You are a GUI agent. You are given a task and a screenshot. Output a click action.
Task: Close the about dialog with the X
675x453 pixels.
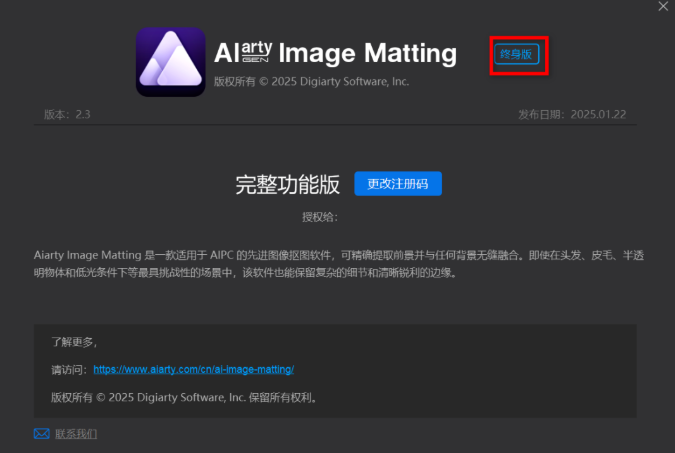[x=663, y=6]
